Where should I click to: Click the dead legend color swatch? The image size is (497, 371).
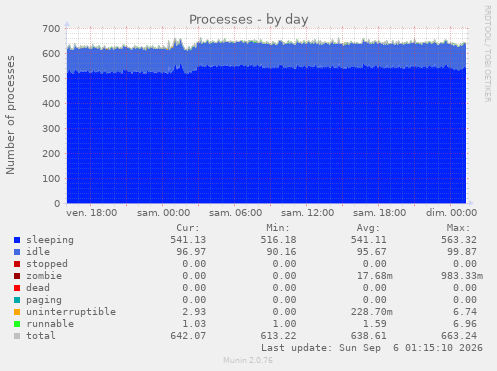click(x=17, y=288)
